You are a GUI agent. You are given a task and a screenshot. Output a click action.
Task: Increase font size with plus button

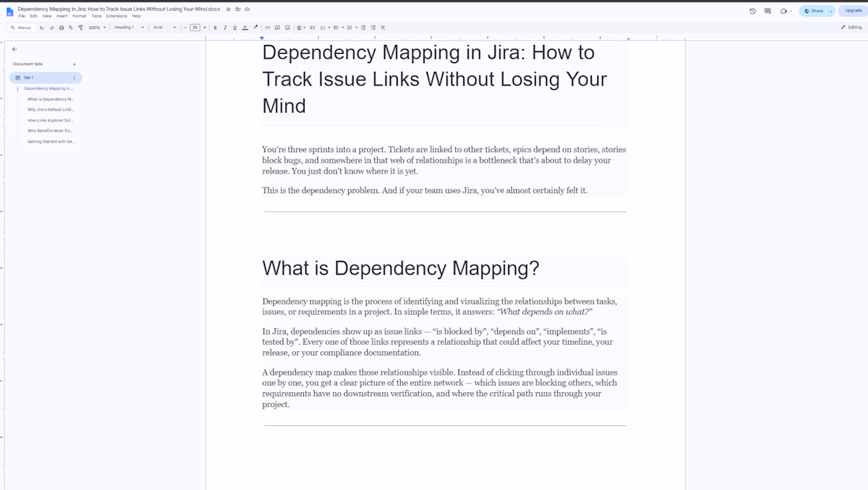coord(205,28)
